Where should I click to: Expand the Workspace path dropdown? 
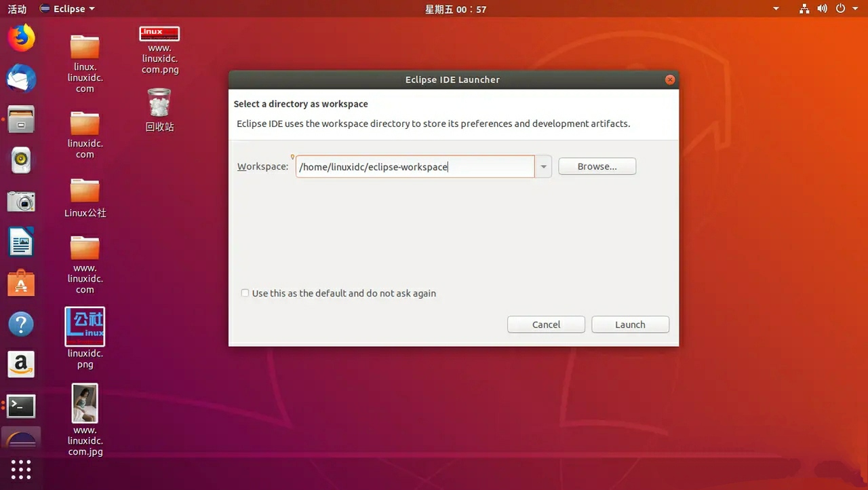(x=543, y=167)
